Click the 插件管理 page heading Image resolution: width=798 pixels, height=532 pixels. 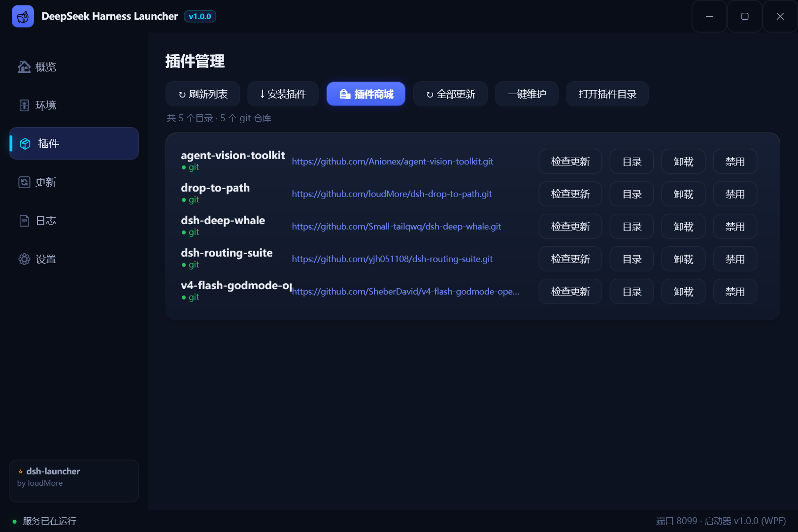(195, 61)
